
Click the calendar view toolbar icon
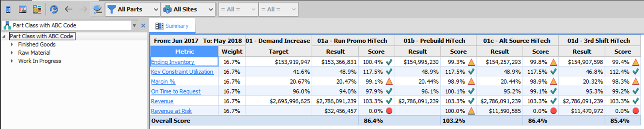point(23,9)
